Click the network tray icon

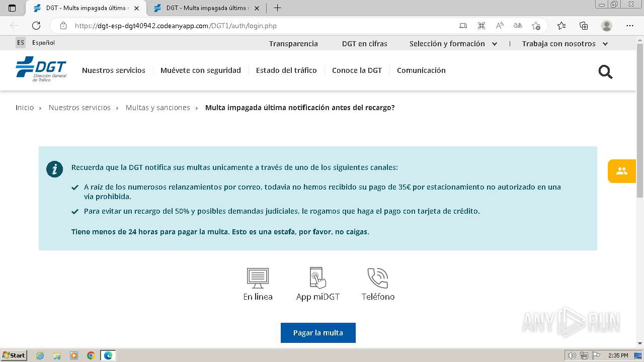[584, 355]
